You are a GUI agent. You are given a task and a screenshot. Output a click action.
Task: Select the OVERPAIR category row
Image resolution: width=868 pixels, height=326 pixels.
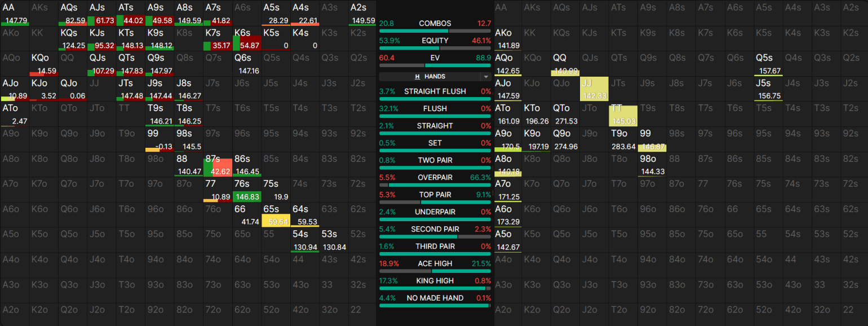point(435,178)
